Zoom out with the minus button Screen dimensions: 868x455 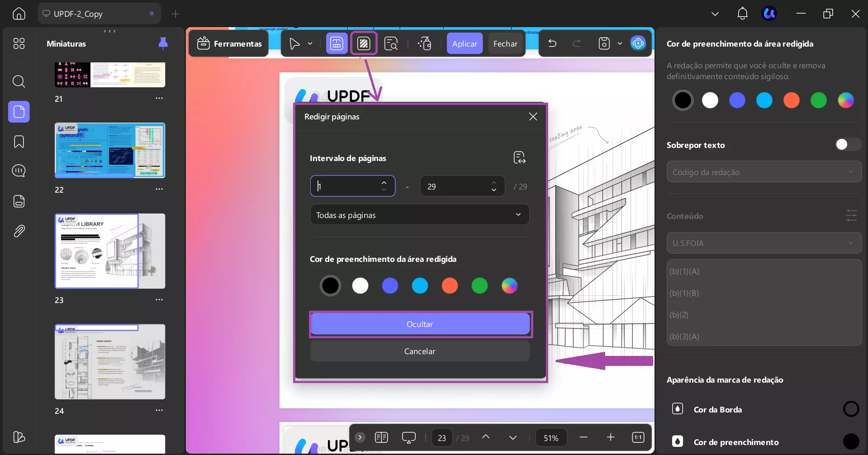click(x=583, y=437)
